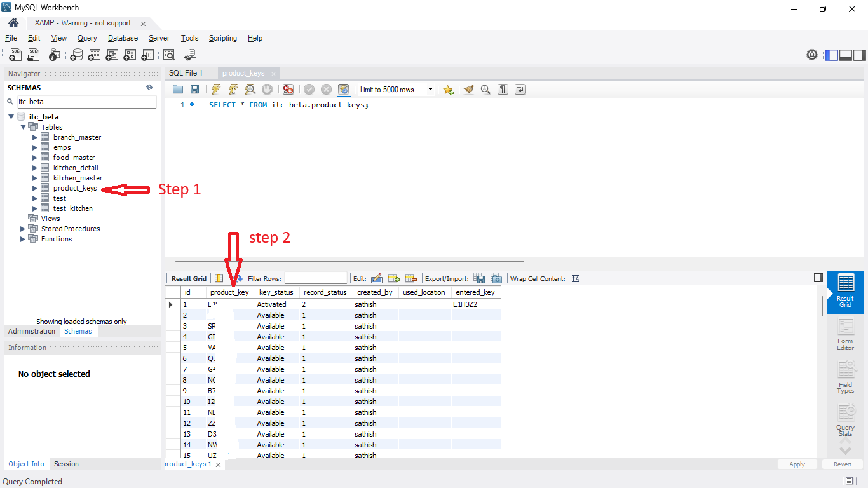Toggle auto-commit mode button
868x488 pixels.
point(344,90)
